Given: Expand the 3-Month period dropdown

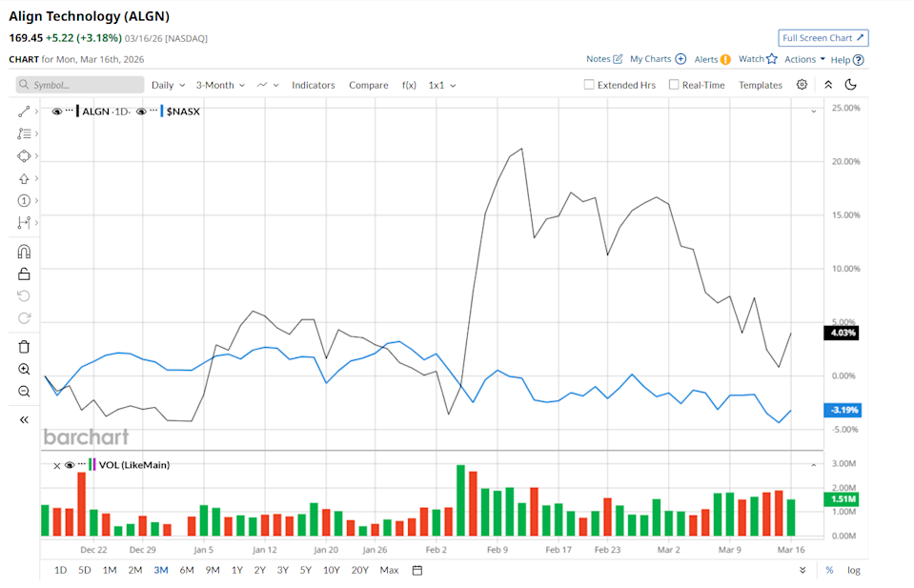Looking at the screenshot, I should click(x=220, y=85).
